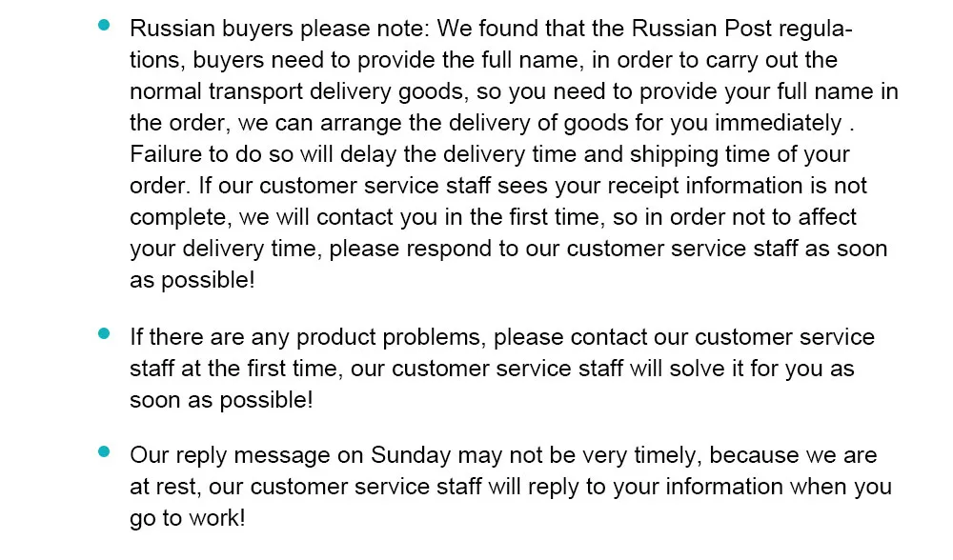The width and height of the screenshot is (953, 560).
Task: Click the word 'immediately' in first paragraph
Action: 778,123
